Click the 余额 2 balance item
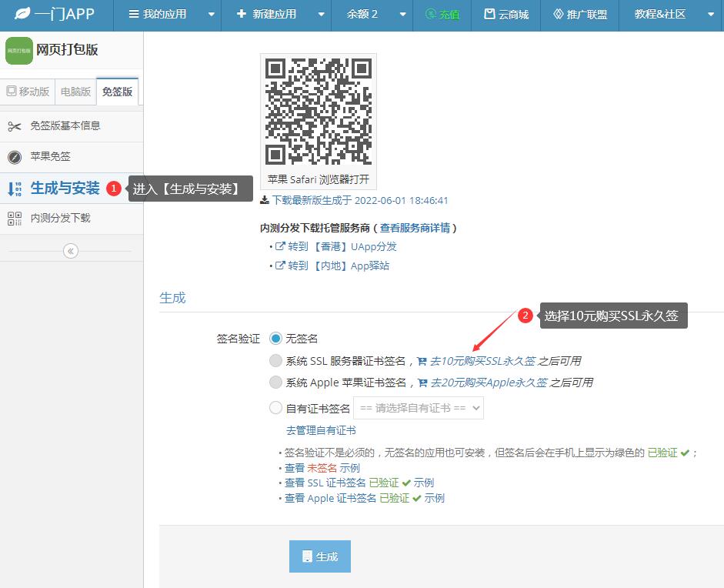This screenshot has height=588, width=724. 362,15
